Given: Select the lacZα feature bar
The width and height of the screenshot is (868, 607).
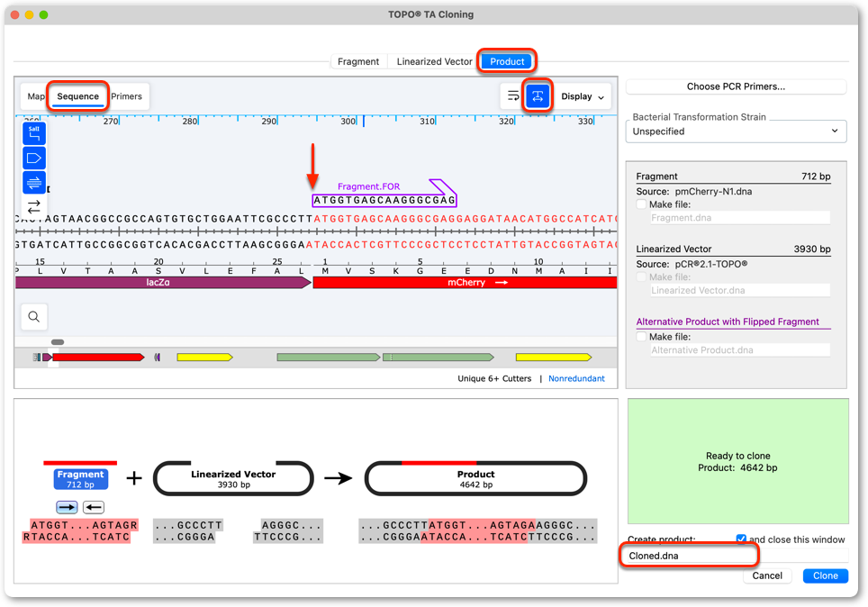Looking at the screenshot, I should click(163, 283).
